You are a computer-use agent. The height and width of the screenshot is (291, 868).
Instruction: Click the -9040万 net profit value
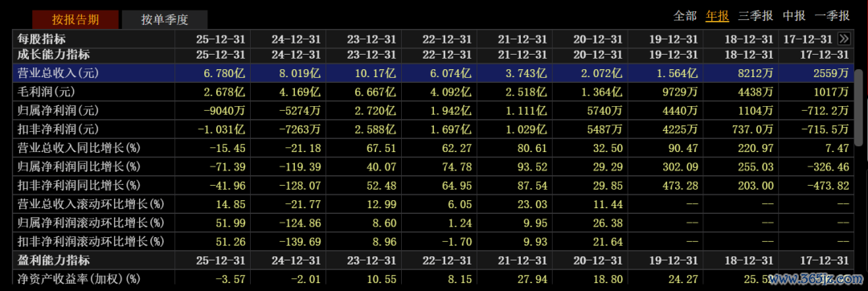click(225, 111)
